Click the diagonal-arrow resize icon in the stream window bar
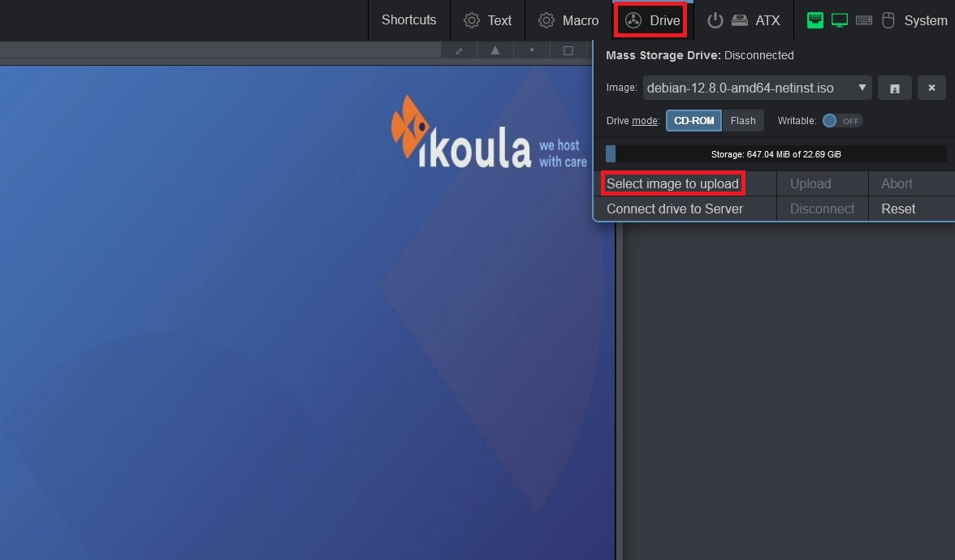 [x=460, y=50]
